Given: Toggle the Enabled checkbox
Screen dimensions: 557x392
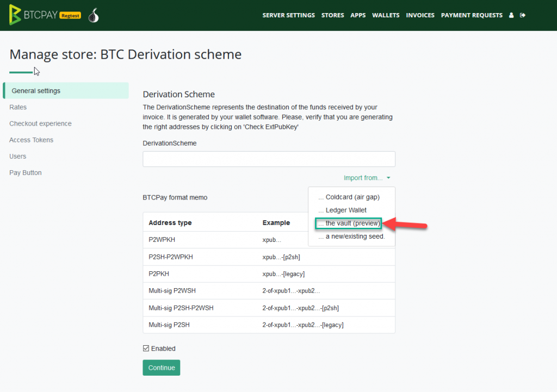Looking at the screenshot, I should point(146,349).
